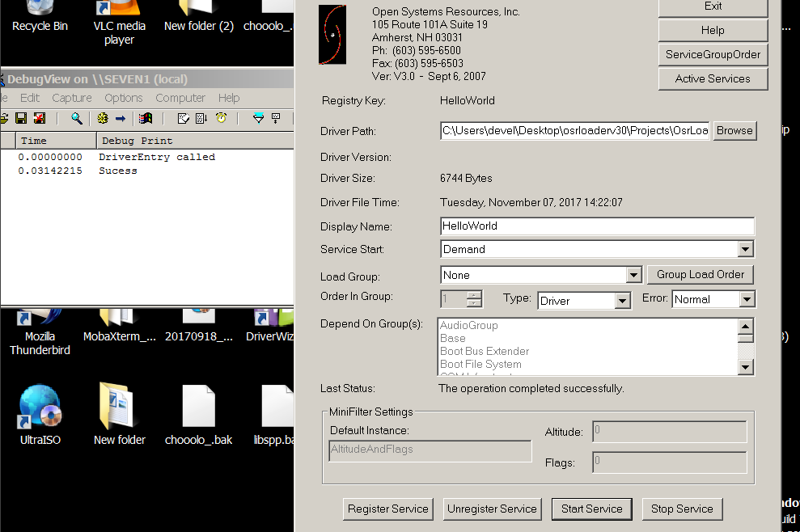The width and height of the screenshot is (800, 532).
Task: Click the Find magnifier icon in DebugView
Action: pyautogui.click(x=76, y=119)
